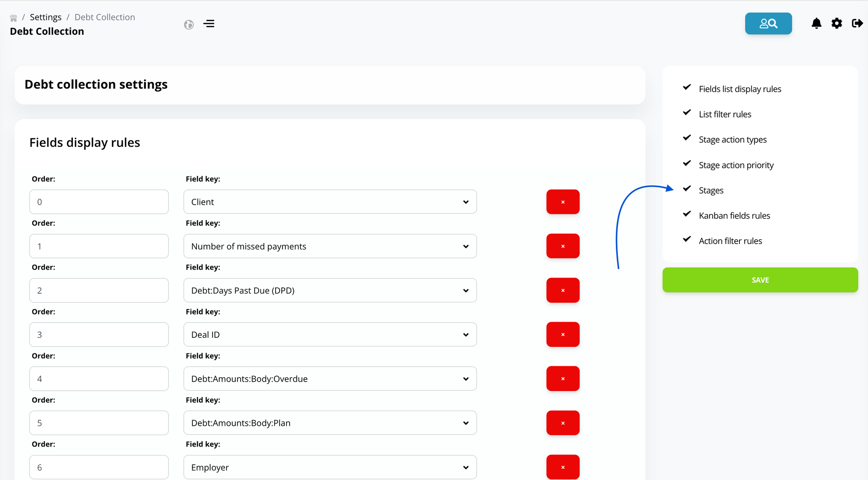Click the Settings breadcrumb link

pos(46,17)
